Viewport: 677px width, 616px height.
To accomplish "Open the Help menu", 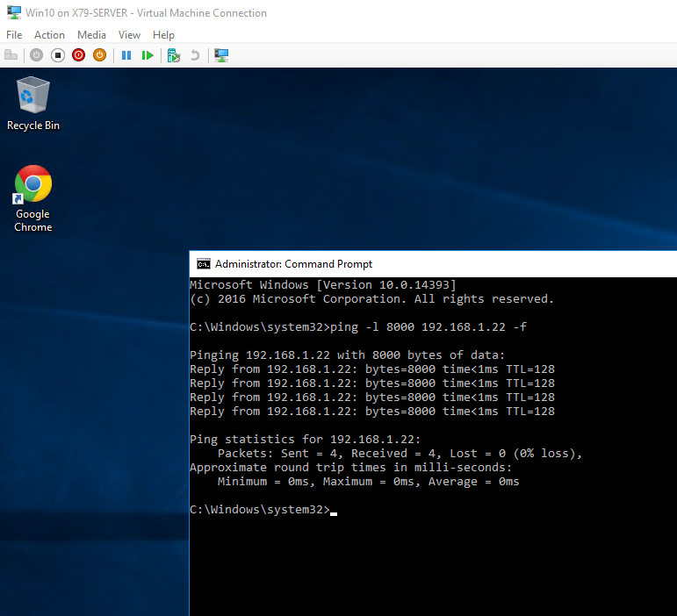I will coord(163,35).
